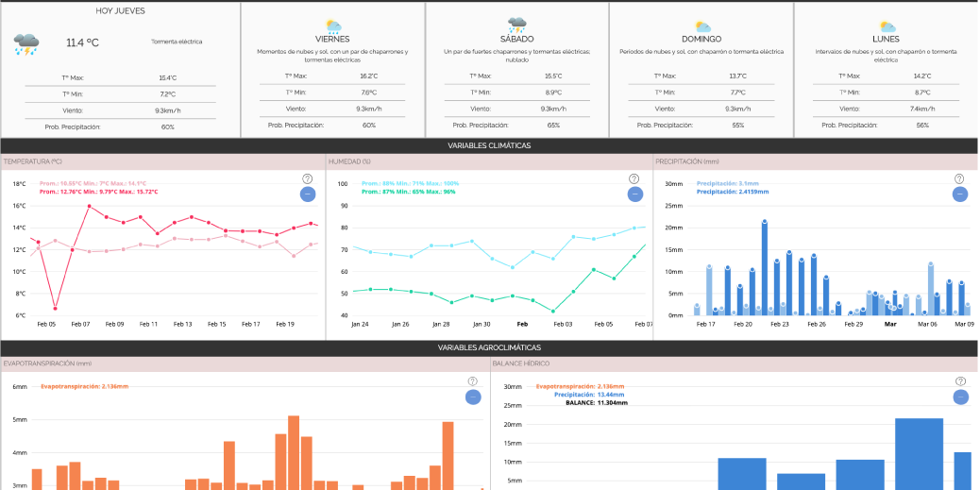Image resolution: width=980 pixels, height=490 pixels.
Task: Click the VIERNES weather icon
Action: pyautogui.click(x=333, y=26)
